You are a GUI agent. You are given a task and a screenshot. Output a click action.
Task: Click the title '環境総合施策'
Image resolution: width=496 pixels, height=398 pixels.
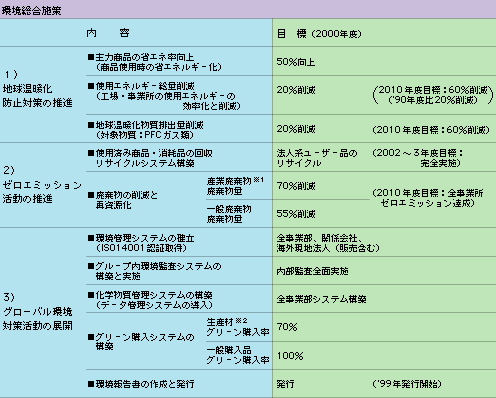tap(31, 10)
